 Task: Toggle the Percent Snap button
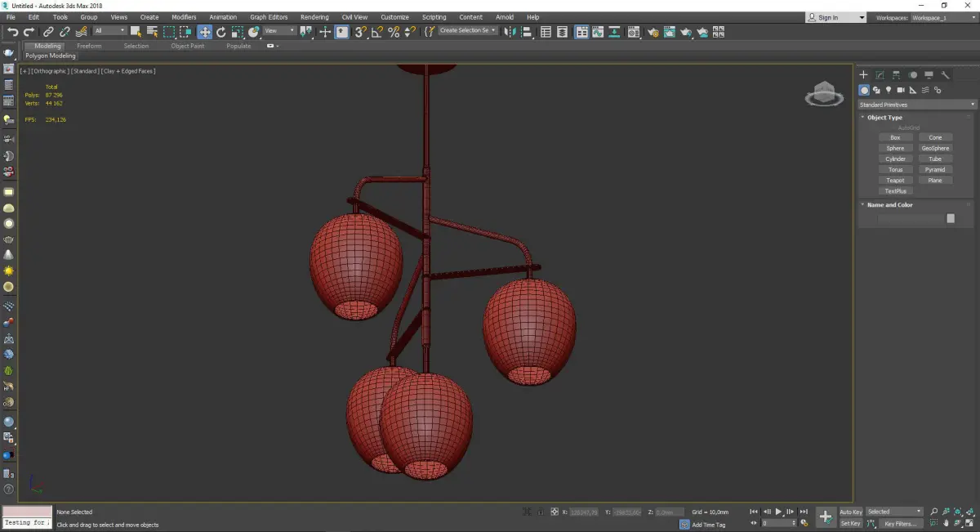tap(394, 32)
